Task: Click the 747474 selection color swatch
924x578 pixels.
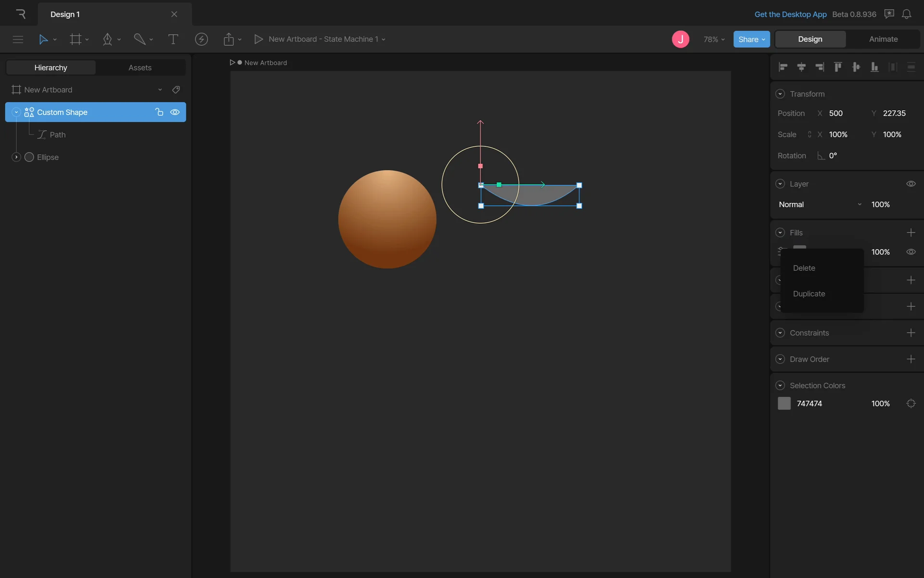Action: pos(784,404)
